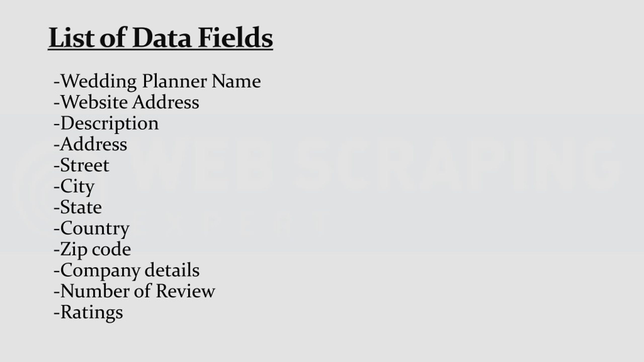Image resolution: width=644 pixels, height=362 pixels.
Task: Click the Ratings list item
Action: [x=88, y=312]
